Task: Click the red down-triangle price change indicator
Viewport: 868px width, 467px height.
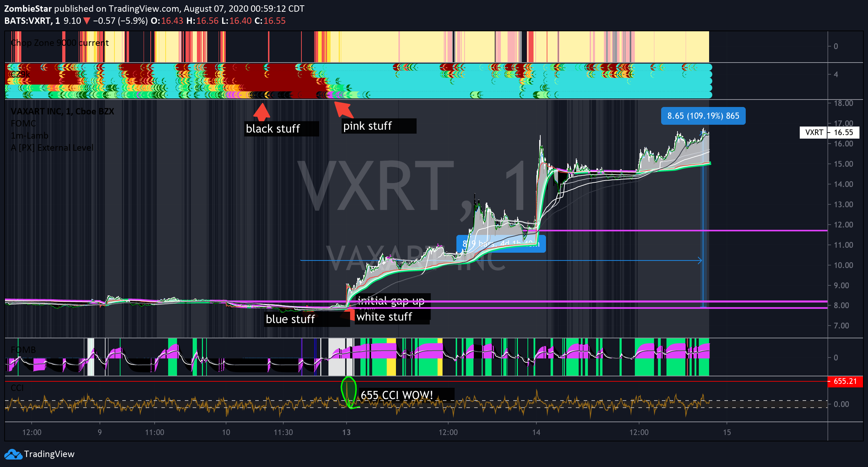Action: (87, 21)
